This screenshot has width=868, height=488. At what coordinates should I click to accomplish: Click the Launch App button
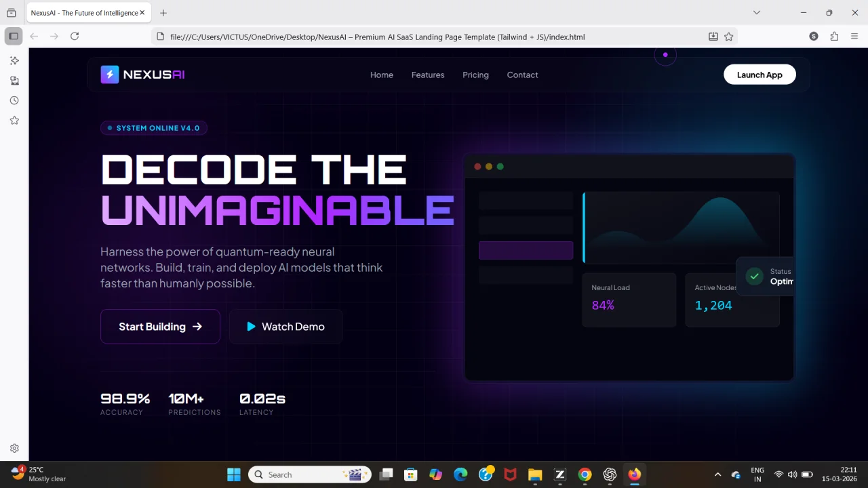click(x=759, y=75)
